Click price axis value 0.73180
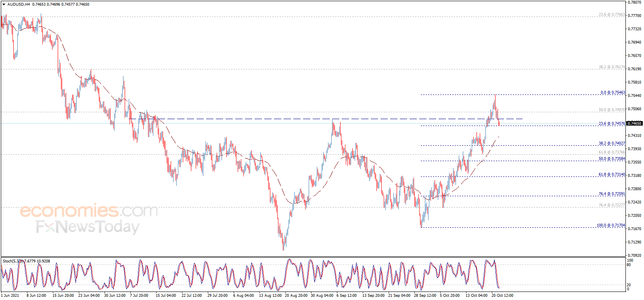644x300 pixels. (x=635, y=176)
